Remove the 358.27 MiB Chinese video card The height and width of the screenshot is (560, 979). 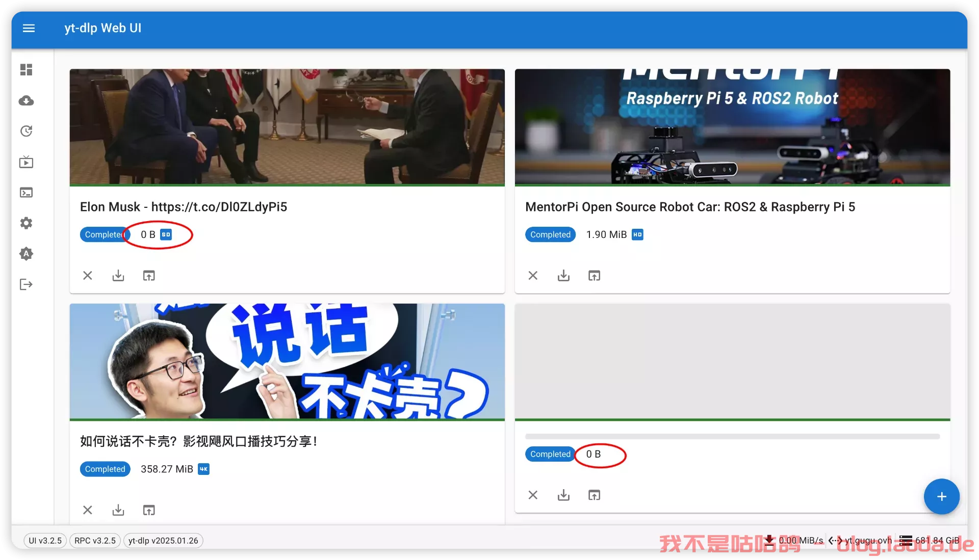point(88,510)
